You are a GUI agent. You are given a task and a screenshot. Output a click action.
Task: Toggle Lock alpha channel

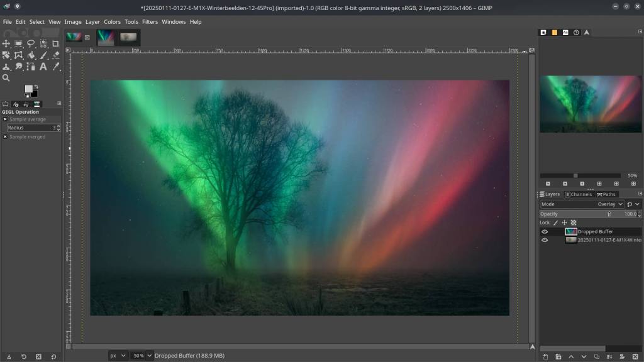(x=574, y=222)
